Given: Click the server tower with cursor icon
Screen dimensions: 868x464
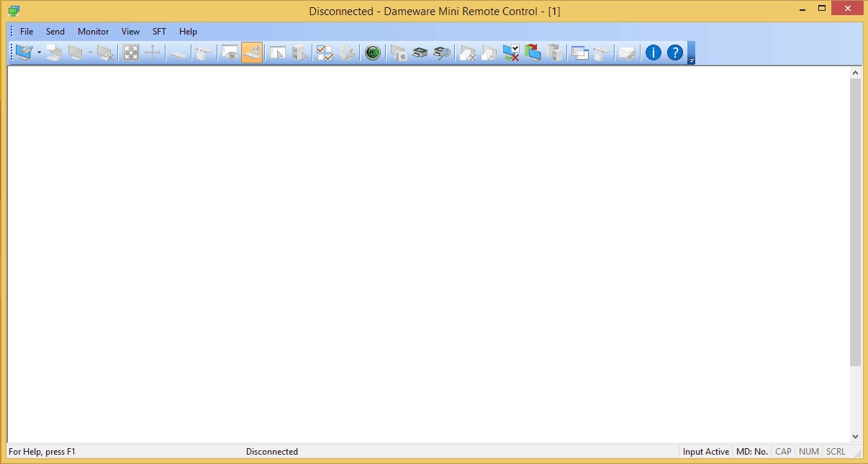Looking at the screenshot, I should pos(299,53).
